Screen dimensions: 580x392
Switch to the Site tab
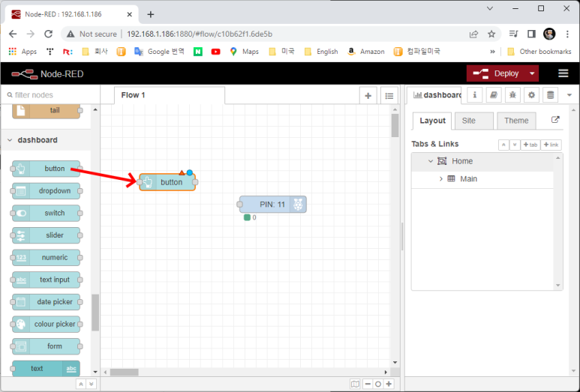click(469, 121)
